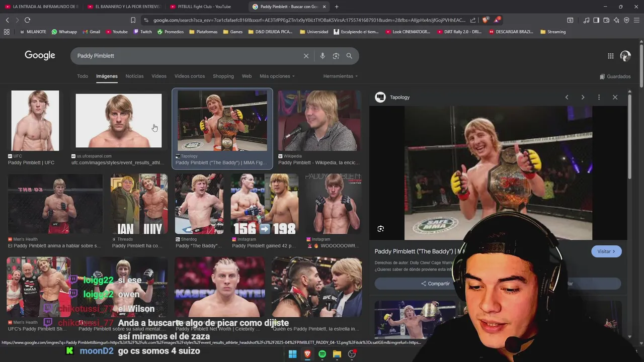The width and height of the screenshot is (644, 362).
Task: Open the Google apps grid icon
Action: (610, 56)
